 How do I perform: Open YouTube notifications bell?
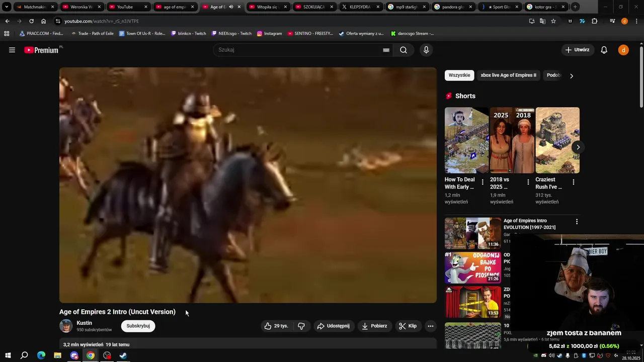point(604,50)
